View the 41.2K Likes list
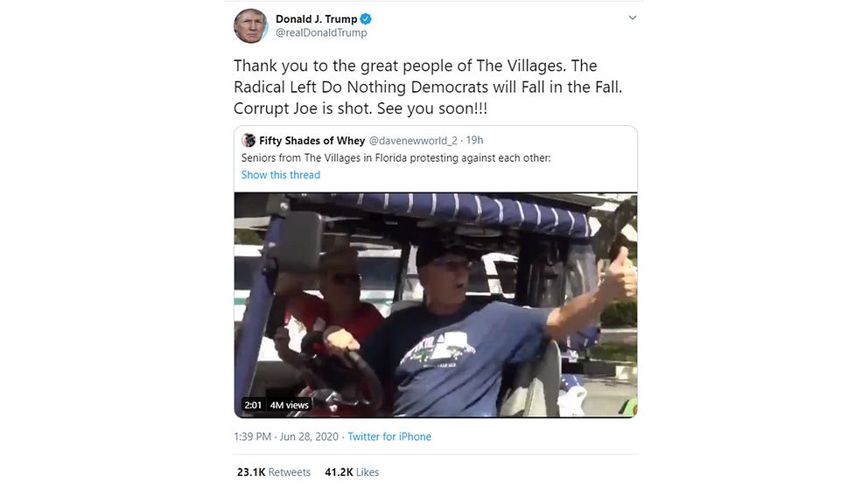This screenshot has width=868, height=488. coord(352,472)
